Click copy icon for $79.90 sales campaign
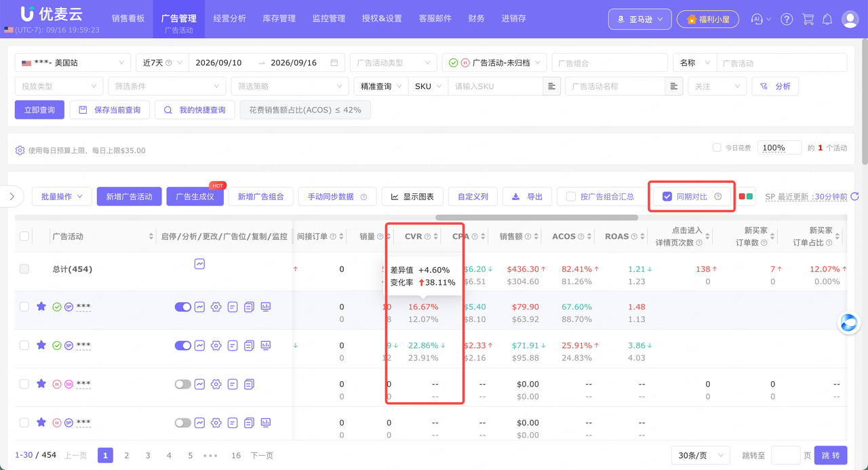 pos(249,307)
